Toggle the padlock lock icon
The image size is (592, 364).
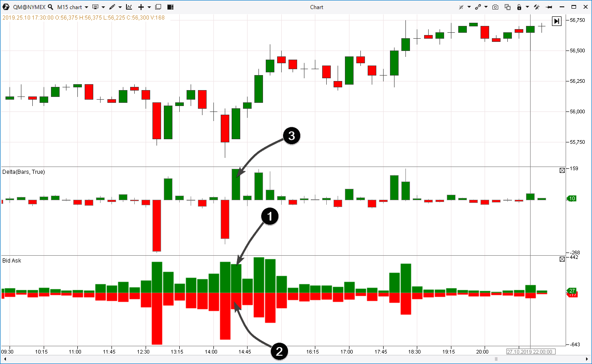pos(519,7)
